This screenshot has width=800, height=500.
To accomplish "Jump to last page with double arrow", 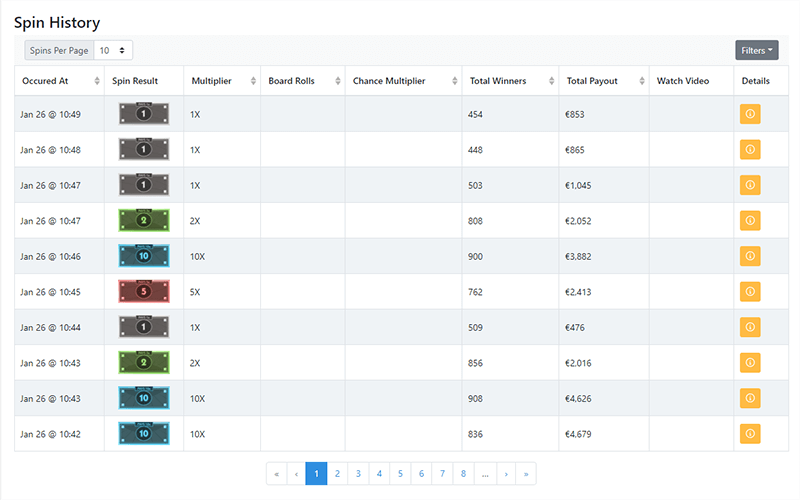I will click(x=526, y=474).
